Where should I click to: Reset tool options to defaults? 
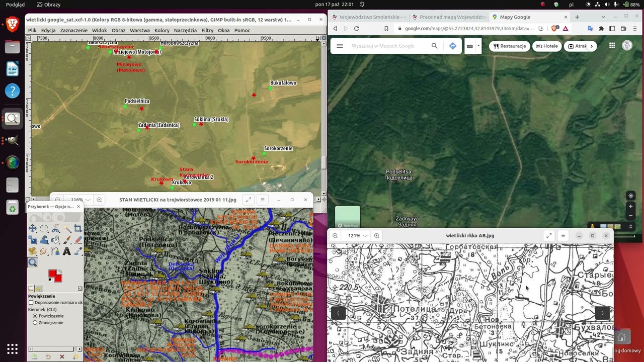(75, 356)
